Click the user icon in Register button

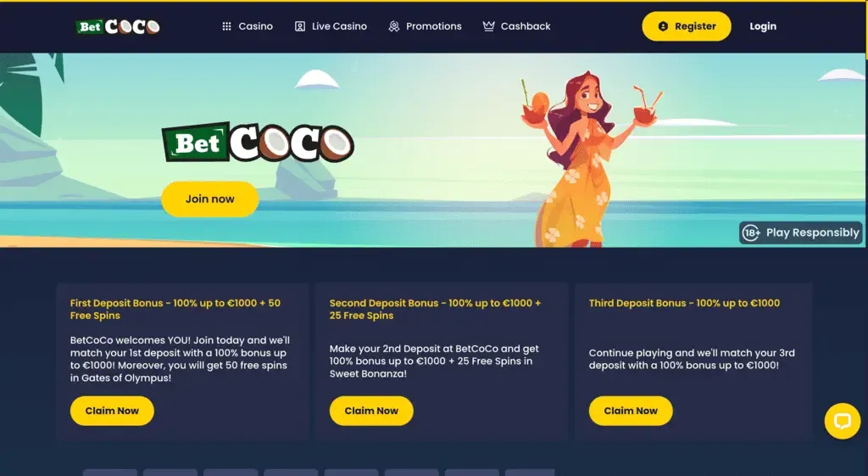663,26
